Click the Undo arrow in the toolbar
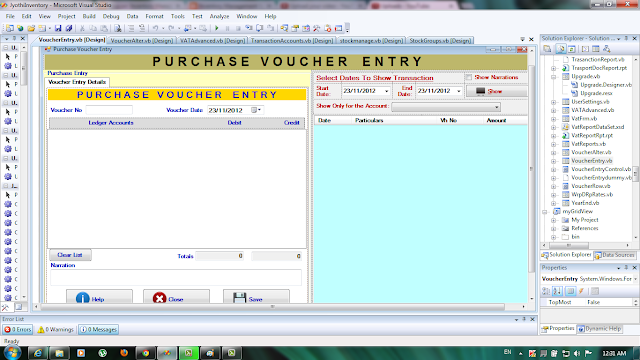Screen dimensions: 640x360 156,28
